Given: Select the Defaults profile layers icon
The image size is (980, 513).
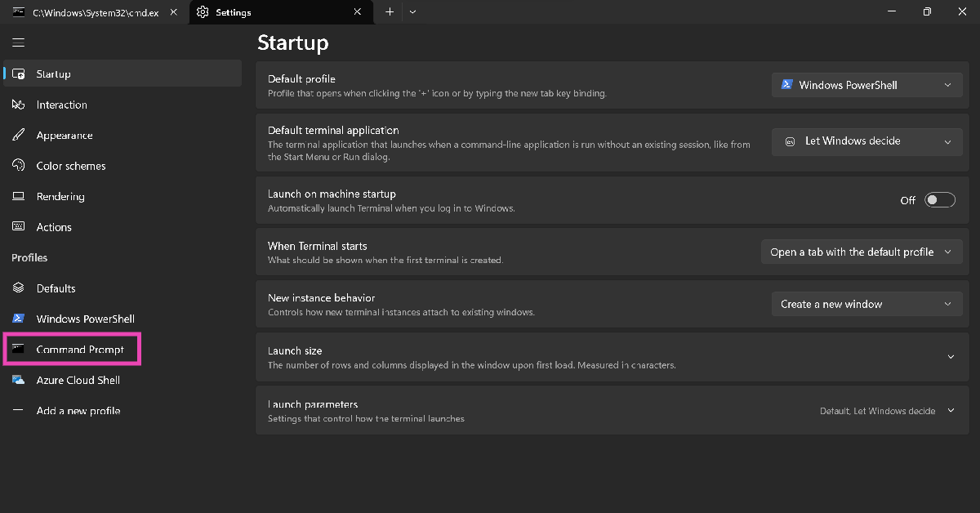Looking at the screenshot, I should pyautogui.click(x=19, y=288).
